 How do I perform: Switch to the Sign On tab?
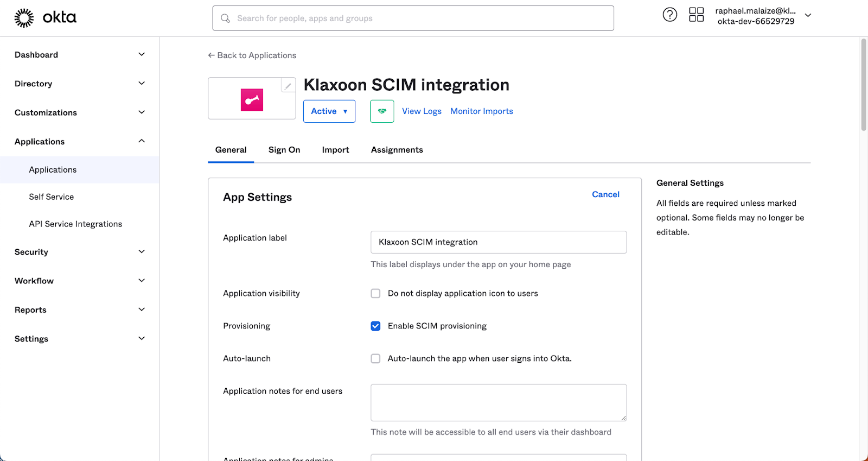pyautogui.click(x=284, y=150)
